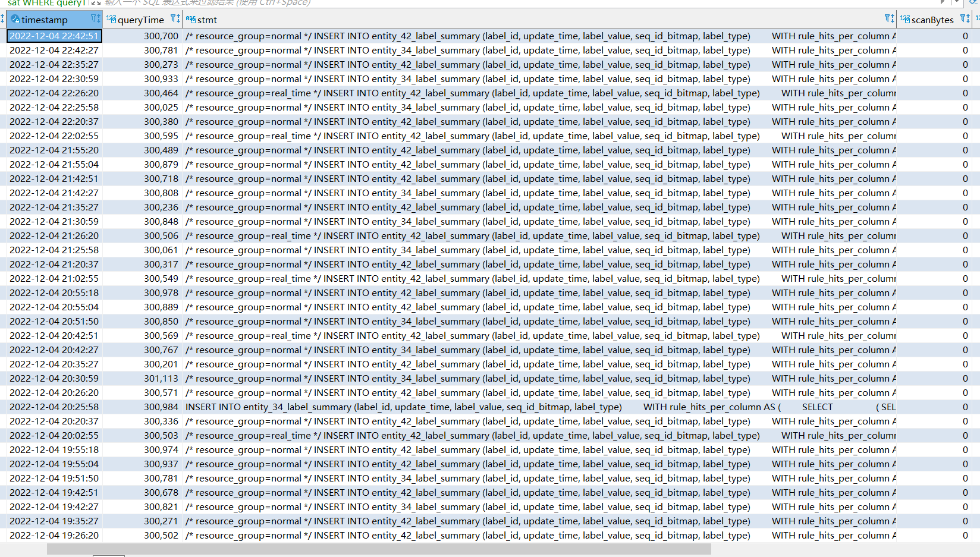Screen dimensions: 980x557
Task: Click the horizontal scrollbar under the grid
Action: [379, 549]
